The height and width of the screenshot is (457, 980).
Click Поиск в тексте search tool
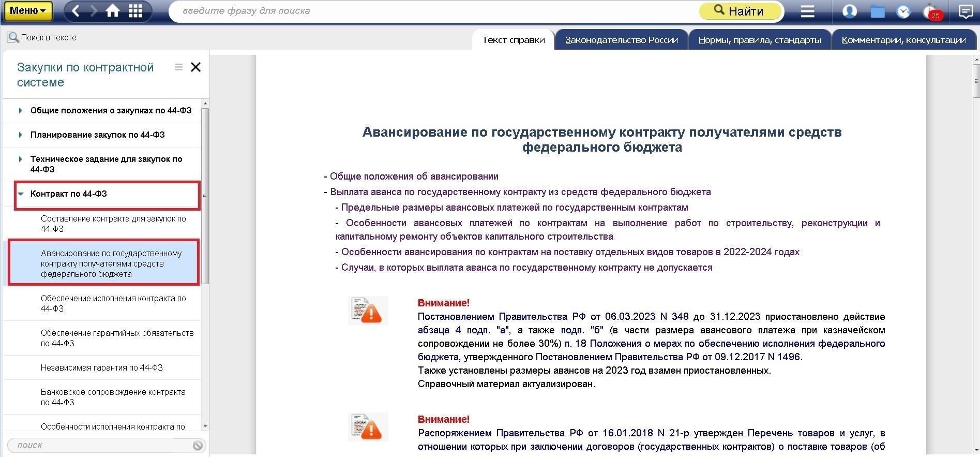42,37
